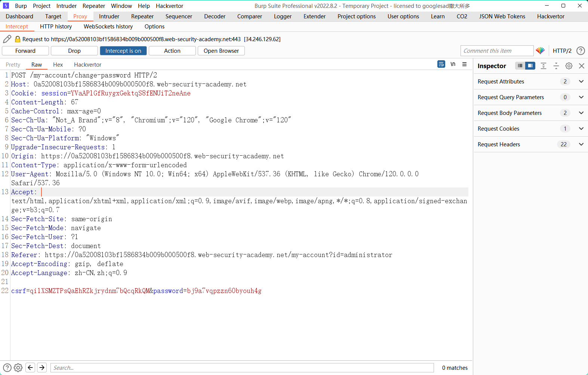Click the padlock HTTPS icon before Request
Viewport: 588px width, 375px height.
[18, 39]
